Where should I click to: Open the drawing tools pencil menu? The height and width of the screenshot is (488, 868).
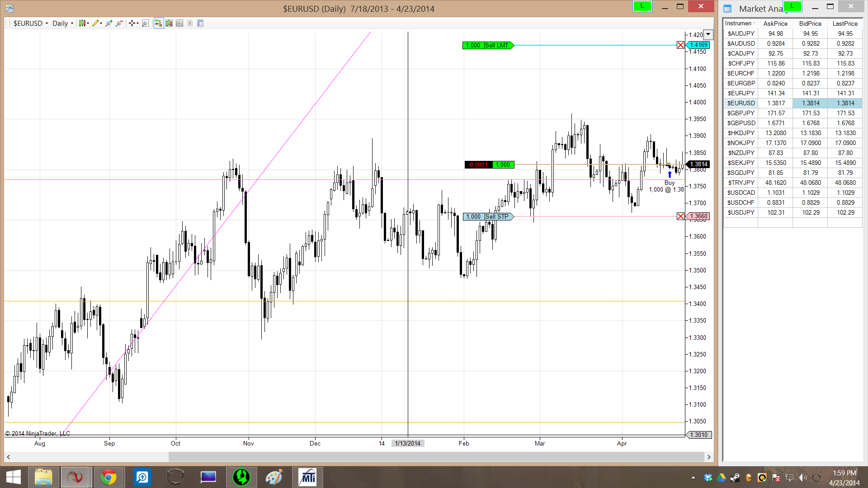click(97, 23)
